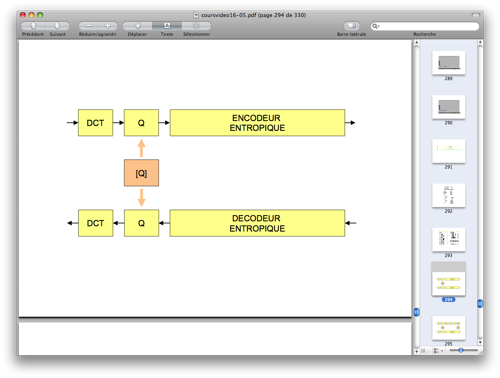Zoom out with the minus button
The width and height of the screenshot is (500, 378).
(88, 26)
